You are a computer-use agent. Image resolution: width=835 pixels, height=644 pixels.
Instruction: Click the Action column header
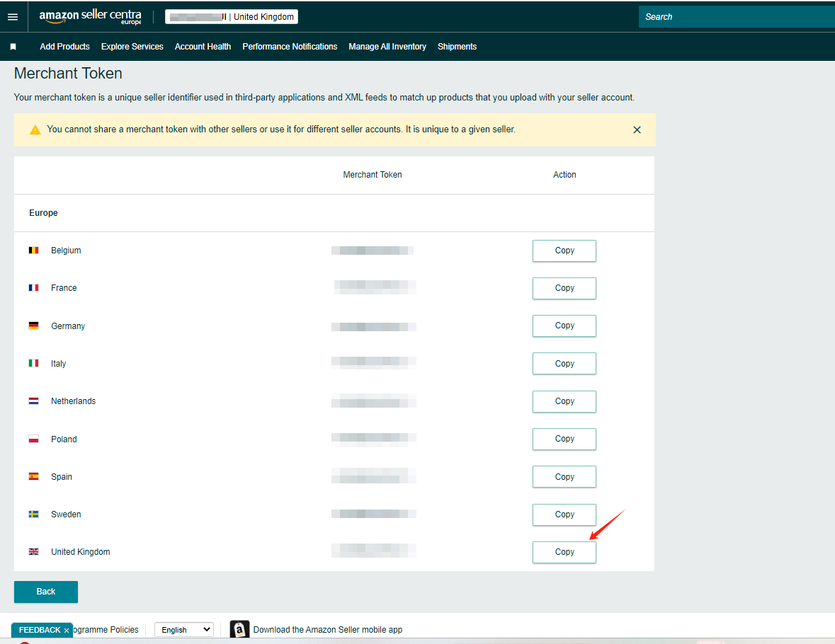(x=564, y=175)
